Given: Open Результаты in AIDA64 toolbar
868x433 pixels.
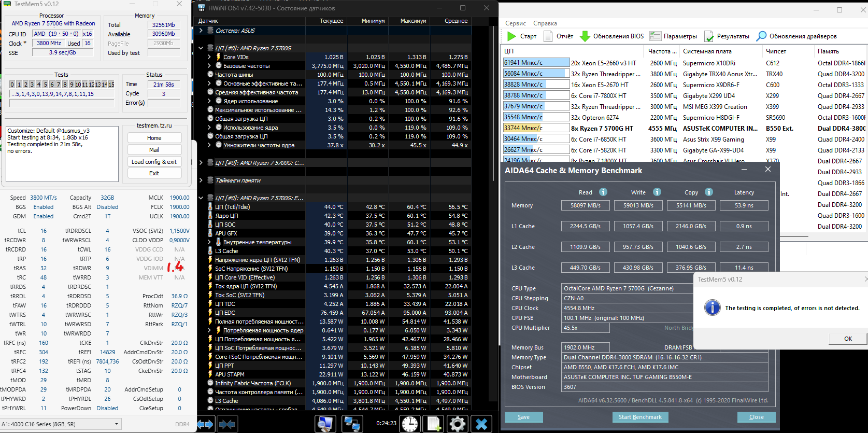Looking at the screenshot, I should 727,36.
